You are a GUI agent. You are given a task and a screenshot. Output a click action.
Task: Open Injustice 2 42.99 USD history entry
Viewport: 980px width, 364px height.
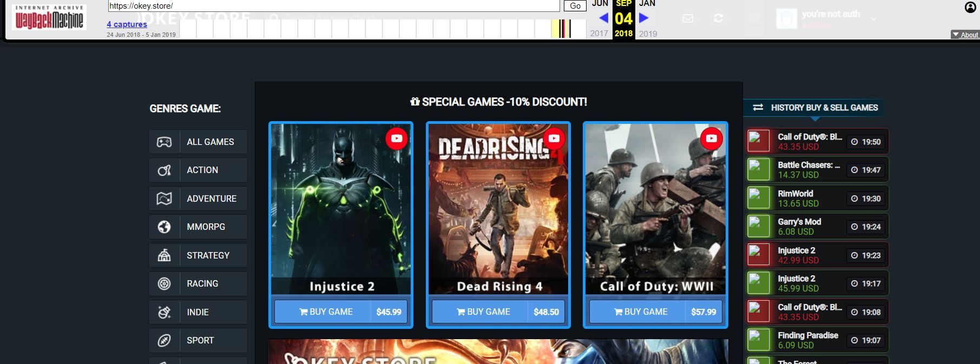point(817,255)
